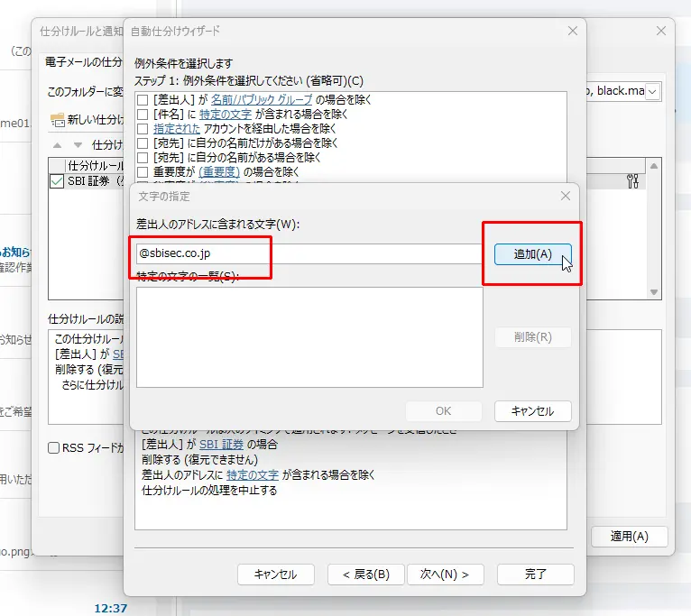Open the 名前/パブリック グループ link
The width and height of the screenshot is (691, 616).
[262, 99]
